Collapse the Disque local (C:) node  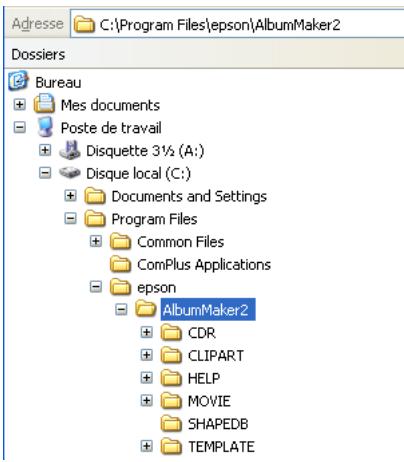[45, 173]
